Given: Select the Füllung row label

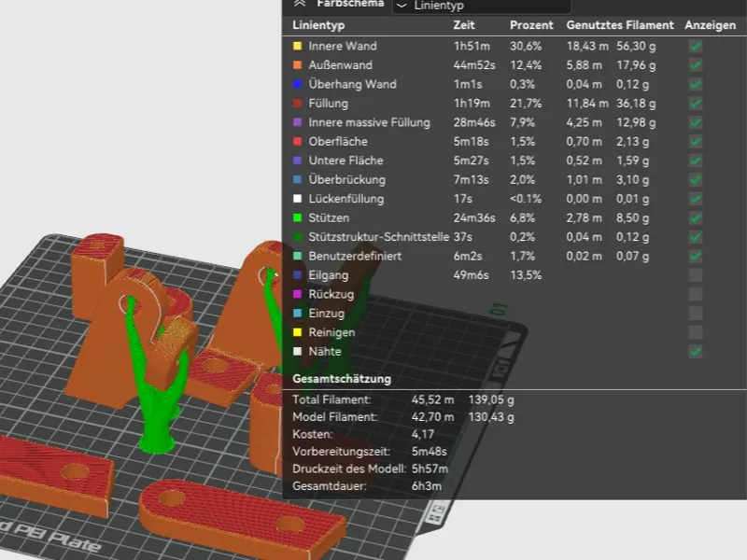Looking at the screenshot, I should [328, 104].
